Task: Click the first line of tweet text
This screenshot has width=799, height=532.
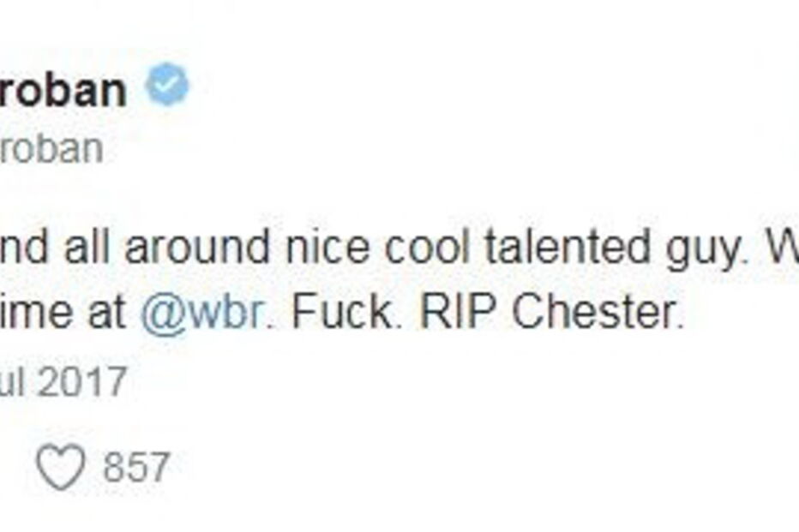Action: click(399, 249)
